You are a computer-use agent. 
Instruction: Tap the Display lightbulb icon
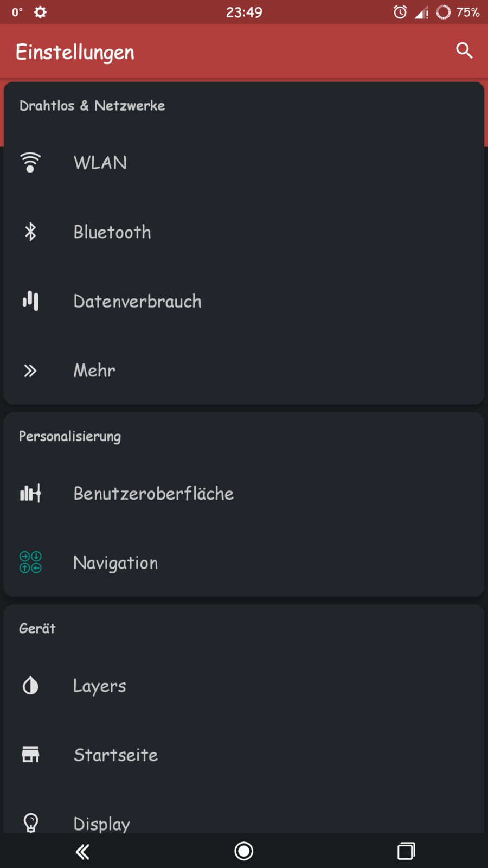(x=31, y=822)
